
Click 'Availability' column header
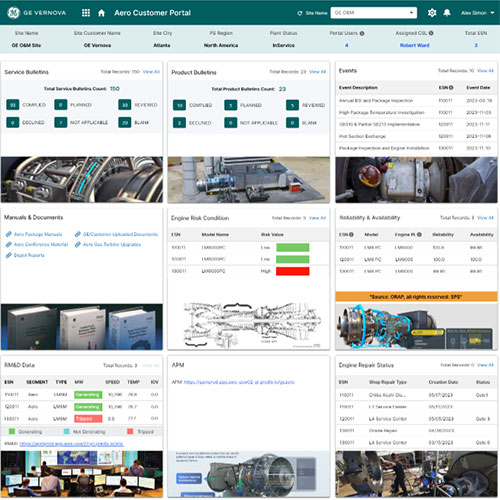click(482, 234)
